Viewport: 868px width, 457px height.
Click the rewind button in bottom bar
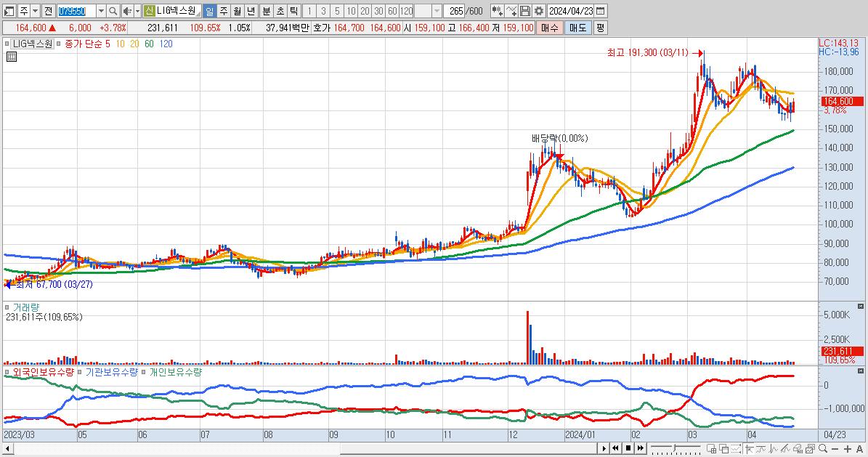615,448
